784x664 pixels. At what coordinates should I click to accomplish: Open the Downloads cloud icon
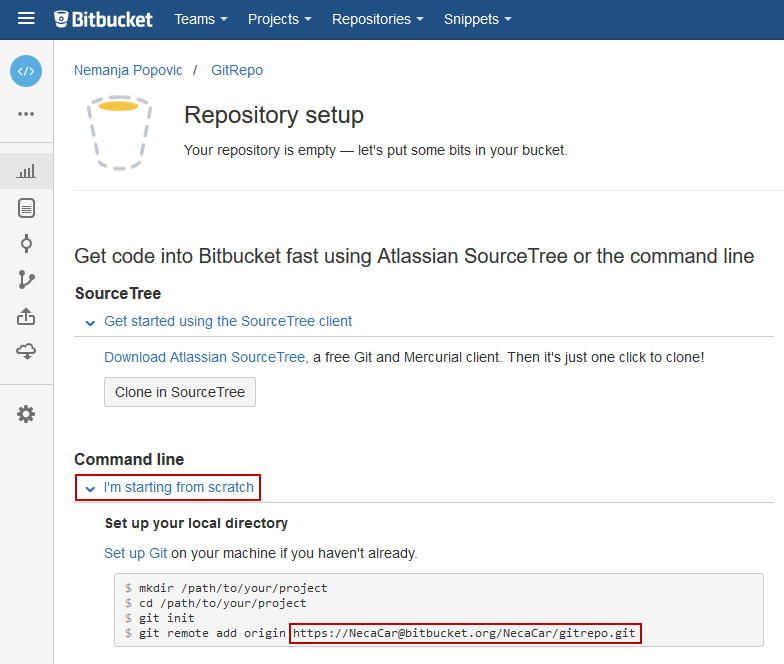pos(26,351)
